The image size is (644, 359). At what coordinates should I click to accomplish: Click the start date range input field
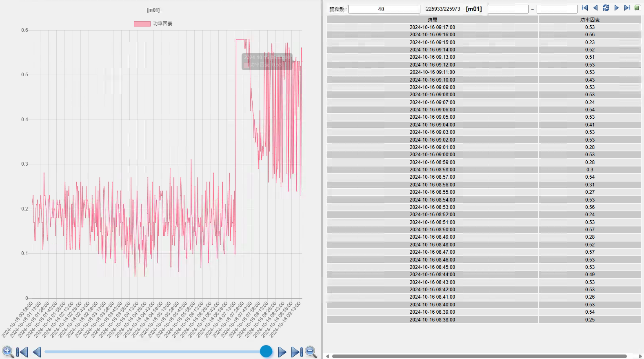(x=508, y=9)
